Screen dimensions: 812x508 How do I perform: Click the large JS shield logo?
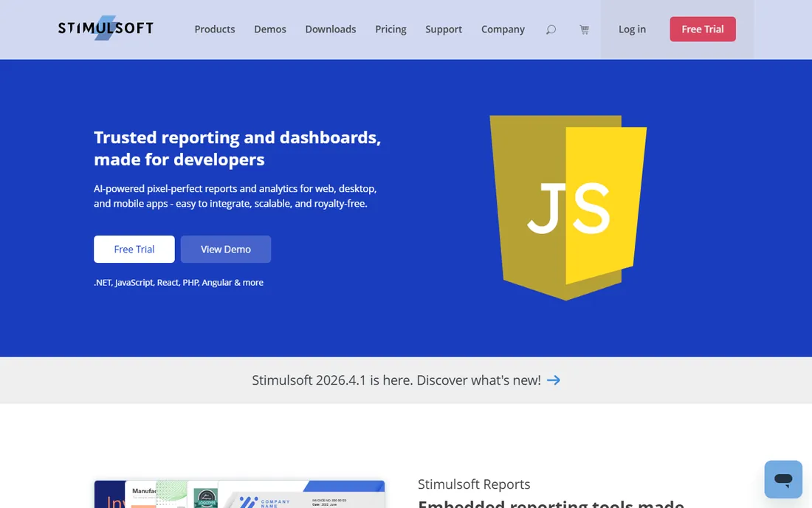(x=568, y=207)
